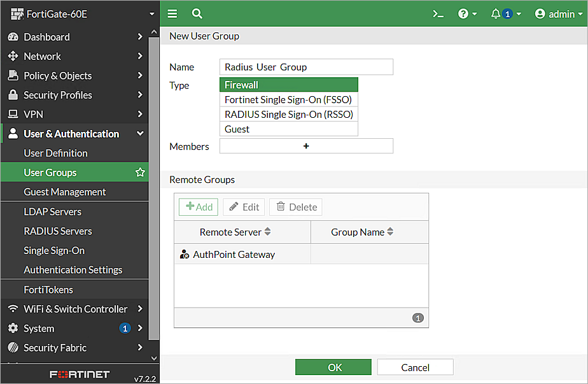Click OK to save the user group
This screenshot has width=588, height=384.
(333, 367)
